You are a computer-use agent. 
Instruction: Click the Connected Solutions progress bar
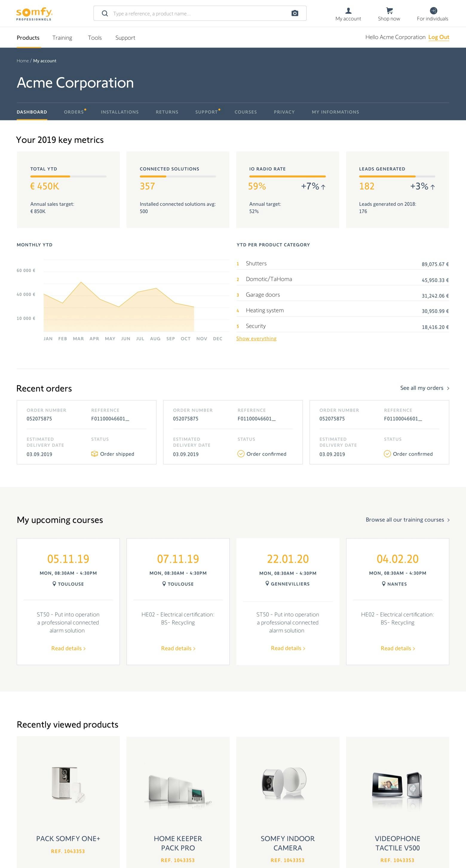[178, 176]
